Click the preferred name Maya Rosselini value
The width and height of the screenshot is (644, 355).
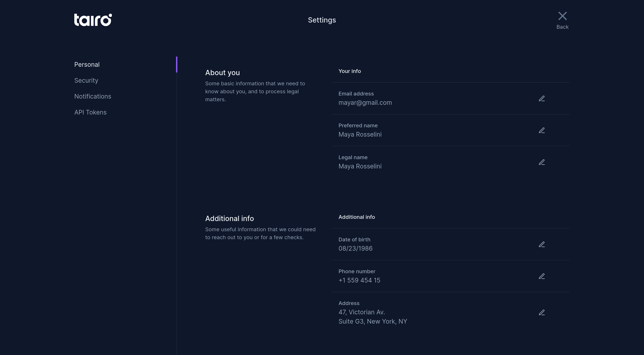pos(360,134)
